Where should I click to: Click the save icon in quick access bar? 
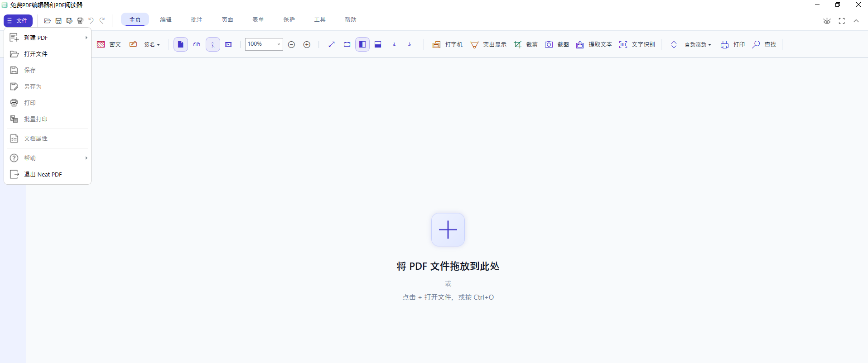[58, 21]
